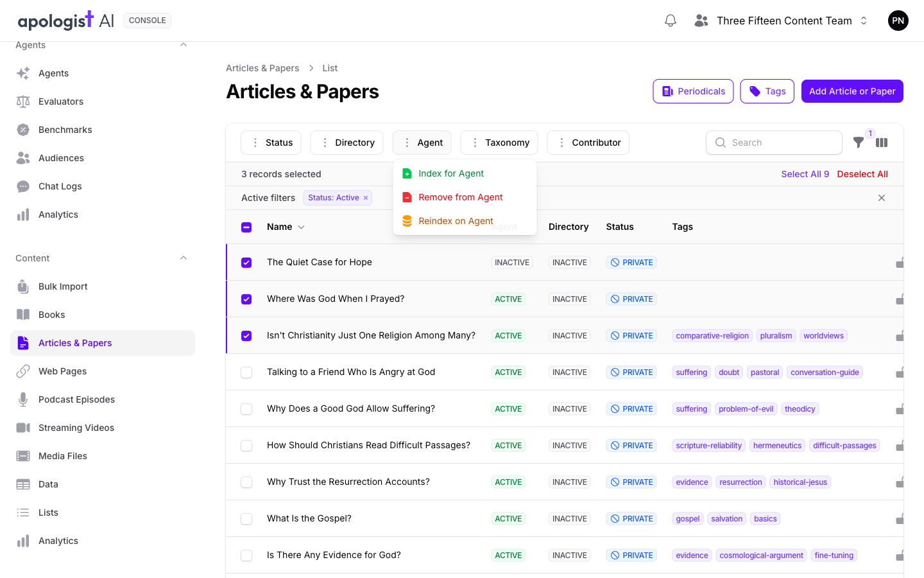Open the filter funnel icon
Screen dimensions: 924x578
859,143
